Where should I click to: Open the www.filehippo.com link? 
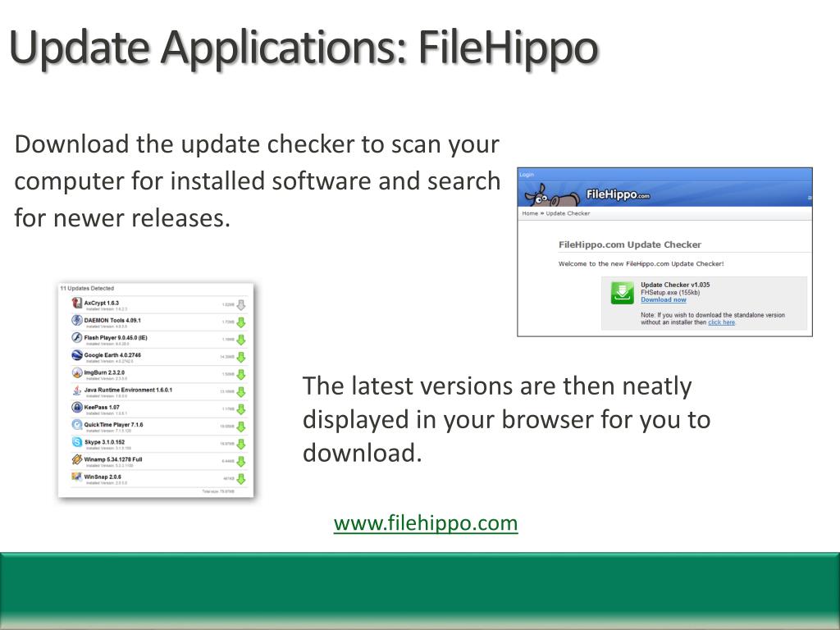pyautogui.click(x=426, y=523)
